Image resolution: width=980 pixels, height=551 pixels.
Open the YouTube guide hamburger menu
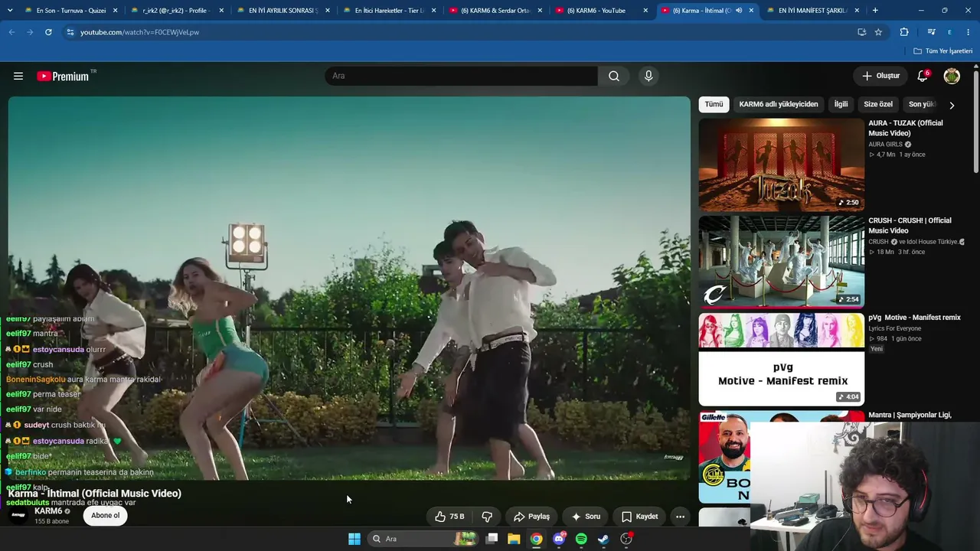18,76
